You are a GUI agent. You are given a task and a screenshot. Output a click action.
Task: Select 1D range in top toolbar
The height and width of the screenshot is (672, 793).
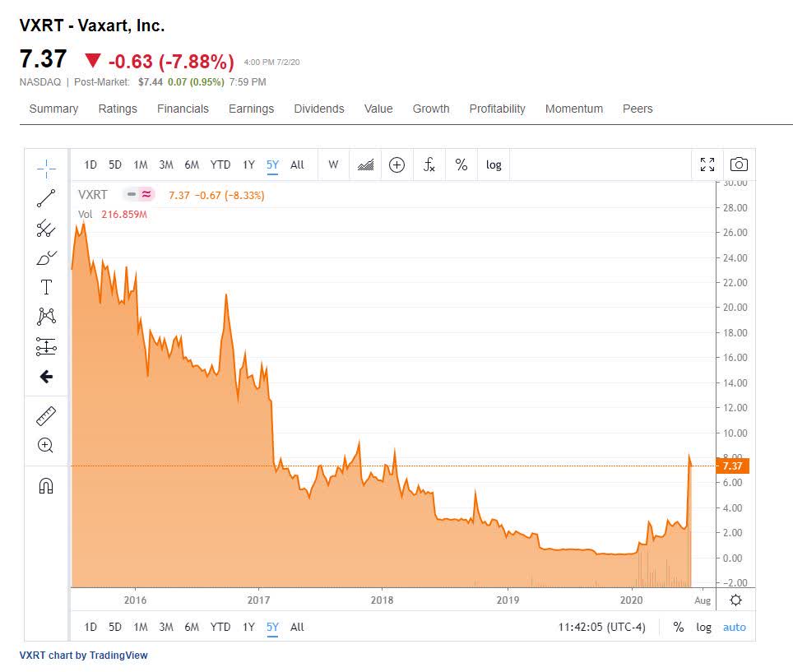click(90, 165)
